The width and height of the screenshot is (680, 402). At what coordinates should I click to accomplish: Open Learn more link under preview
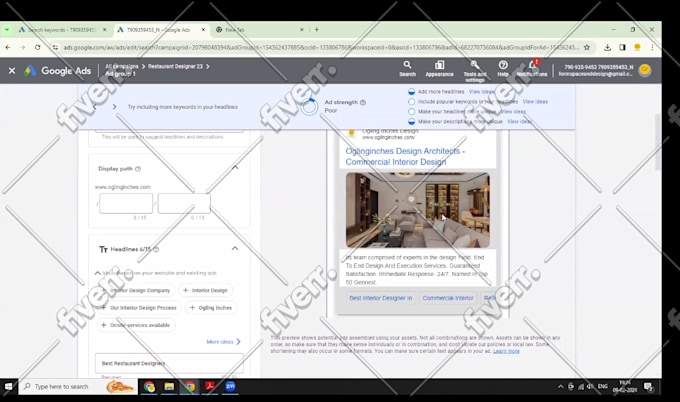pyautogui.click(x=506, y=351)
